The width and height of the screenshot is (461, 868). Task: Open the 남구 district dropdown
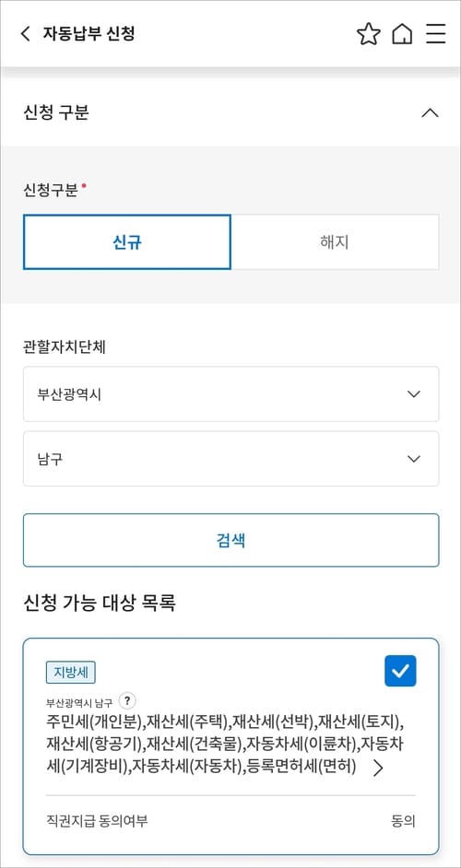pyautogui.click(x=231, y=459)
